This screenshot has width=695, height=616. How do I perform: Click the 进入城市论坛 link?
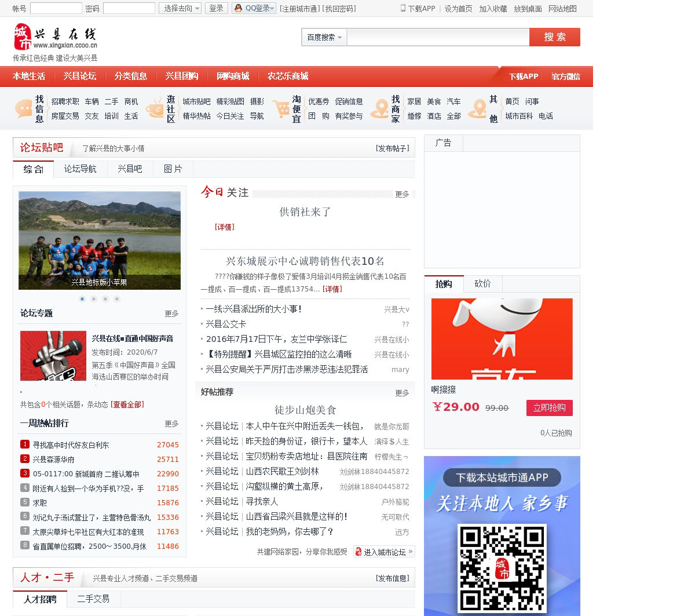pos(385,552)
